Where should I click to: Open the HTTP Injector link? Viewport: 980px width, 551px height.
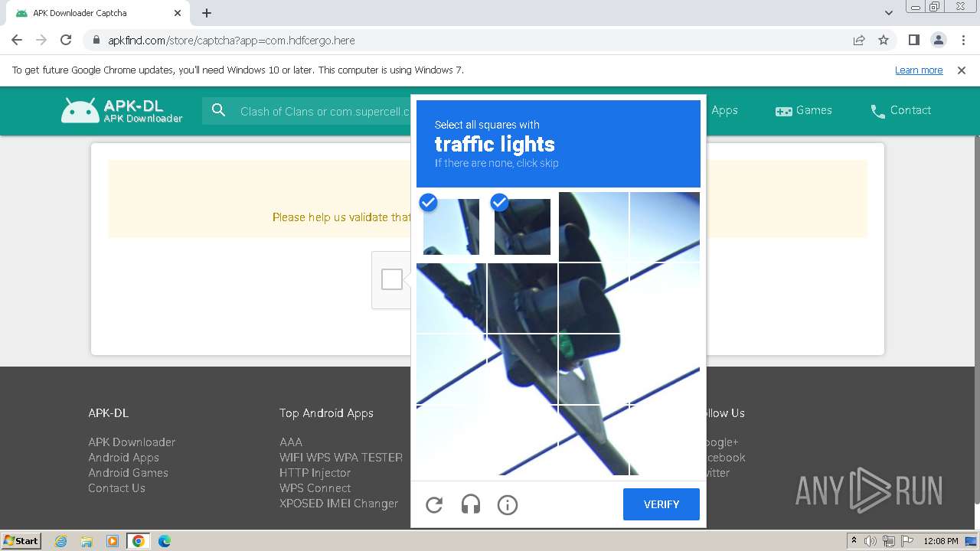(315, 473)
